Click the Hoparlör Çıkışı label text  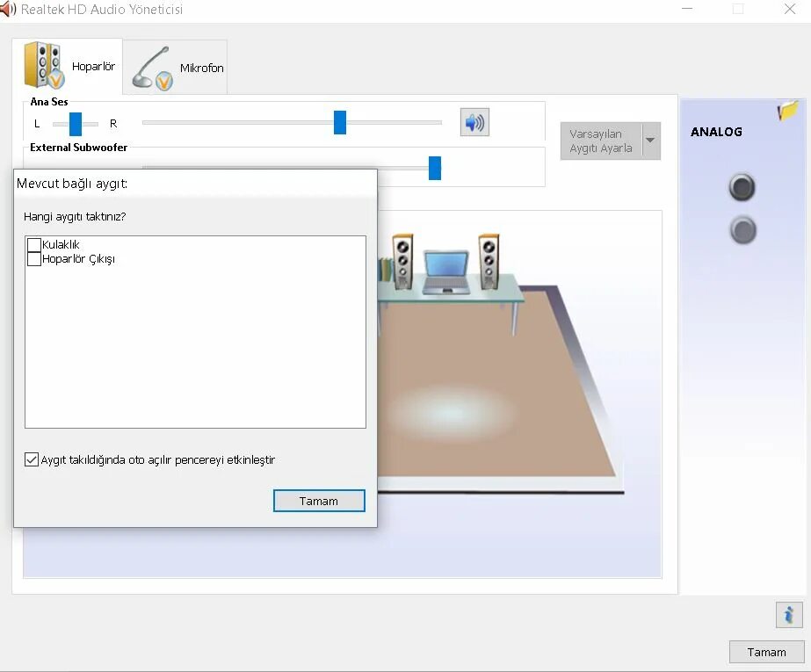tap(78, 259)
